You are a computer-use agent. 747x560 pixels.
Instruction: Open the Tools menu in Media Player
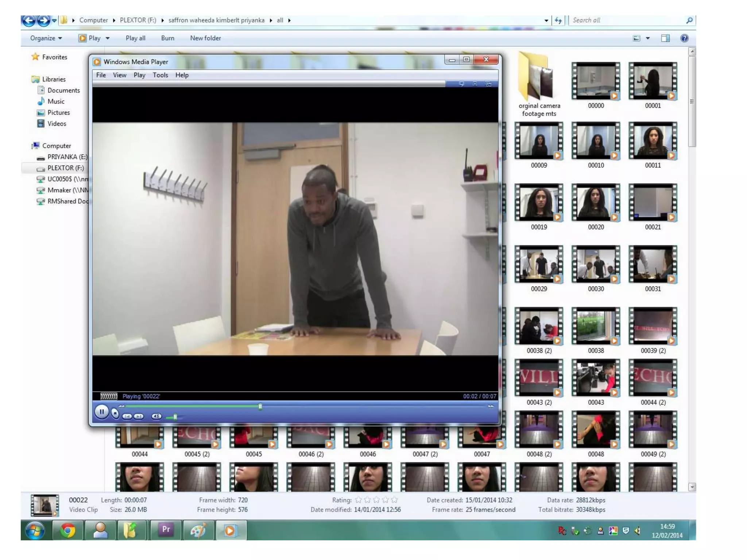point(160,75)
